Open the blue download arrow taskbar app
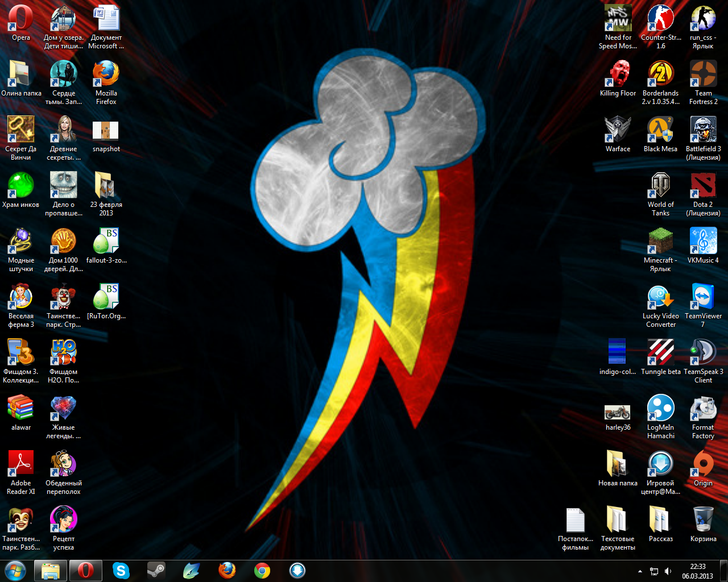Viewport: 728px width, 582px height. pyautogui.click(x=297, y=571)
